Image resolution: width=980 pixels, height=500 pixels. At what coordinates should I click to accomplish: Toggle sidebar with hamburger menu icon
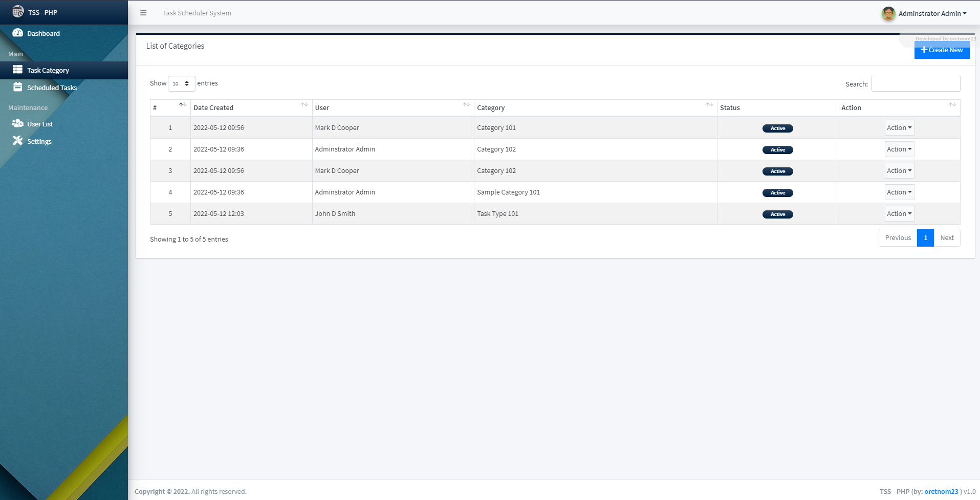click(143, 13)
